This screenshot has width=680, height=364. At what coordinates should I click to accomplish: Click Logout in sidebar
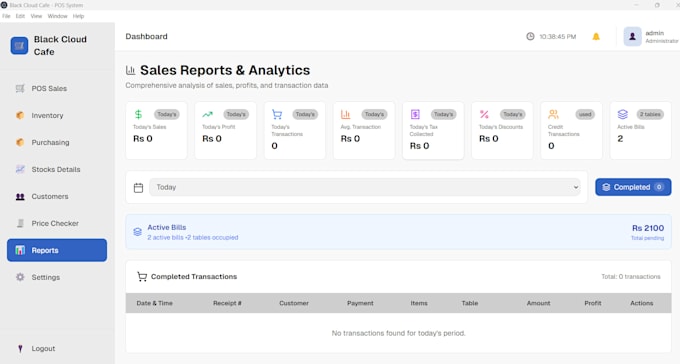coord(57,348)
